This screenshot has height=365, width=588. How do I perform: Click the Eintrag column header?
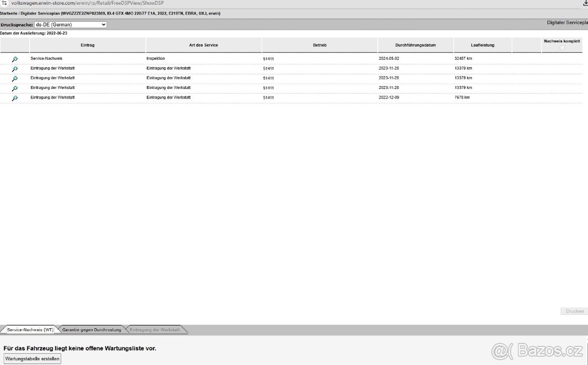click(x=88, y=45)
